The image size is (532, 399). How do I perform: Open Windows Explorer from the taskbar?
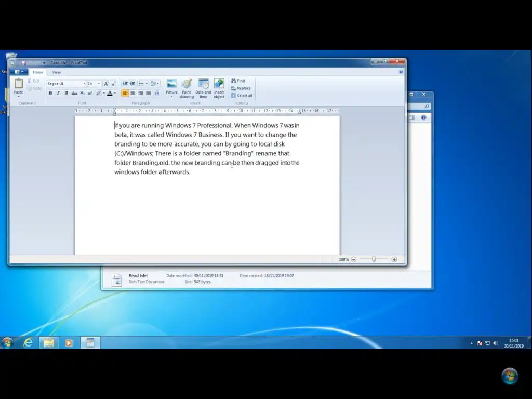click(x=49, y=343)
